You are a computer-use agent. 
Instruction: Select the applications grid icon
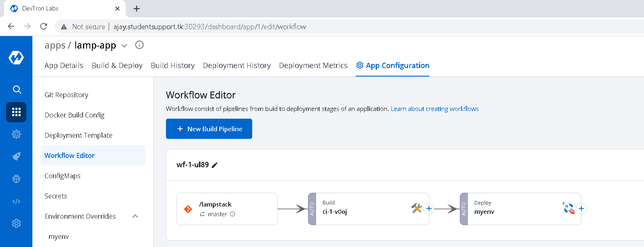16,112
